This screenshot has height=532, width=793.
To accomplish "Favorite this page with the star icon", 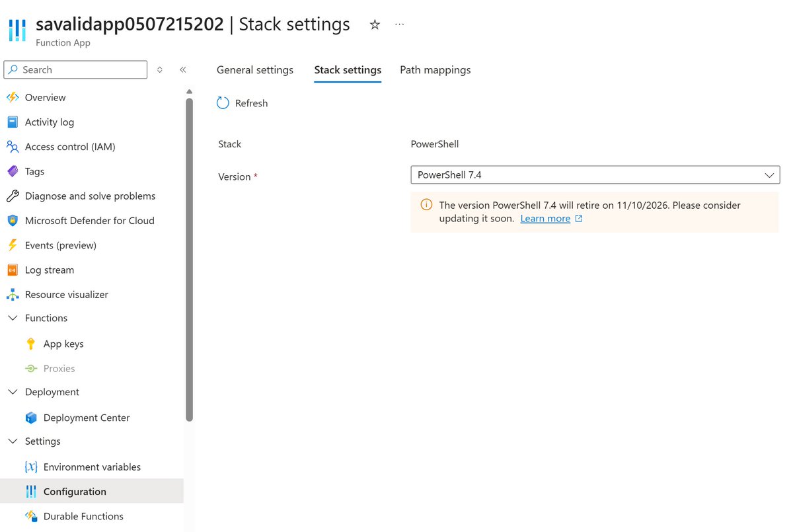I will coord(375,25).
